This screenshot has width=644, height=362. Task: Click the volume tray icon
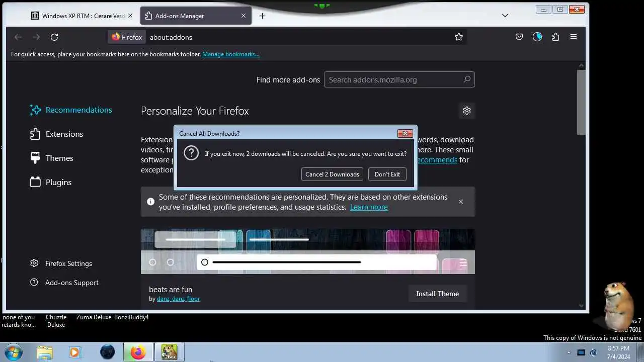pos(593,352)
